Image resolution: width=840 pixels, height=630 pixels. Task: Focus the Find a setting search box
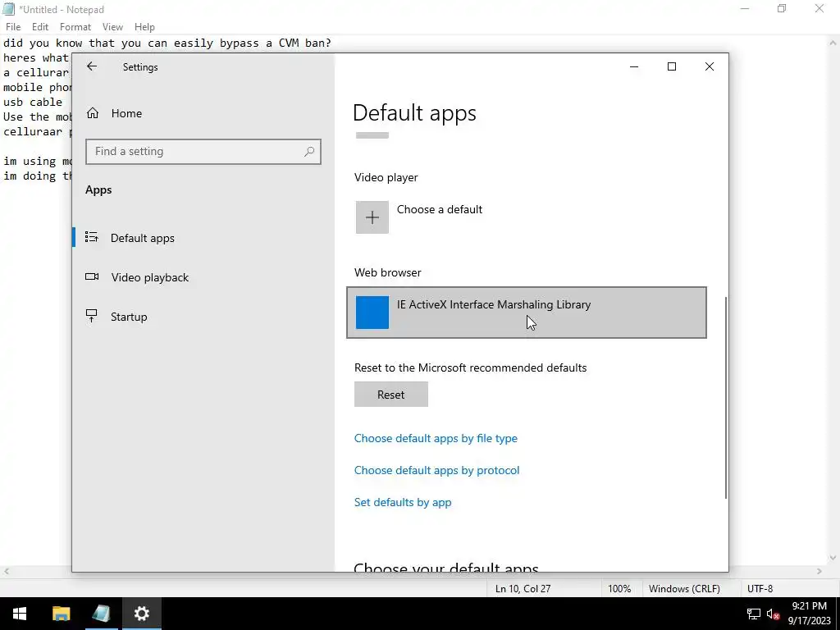point(203,152)
